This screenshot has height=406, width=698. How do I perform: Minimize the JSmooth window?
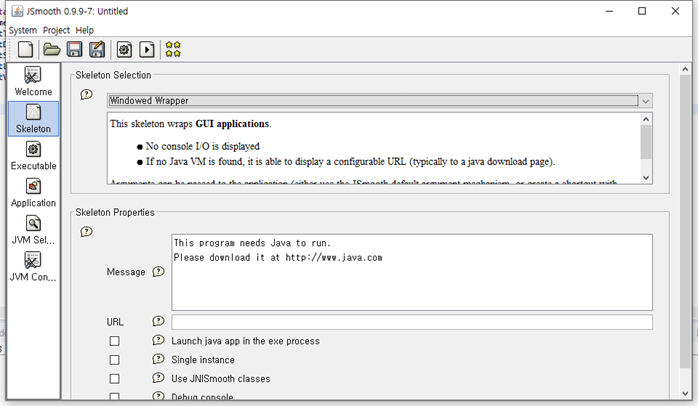click(x=609, y=11)
